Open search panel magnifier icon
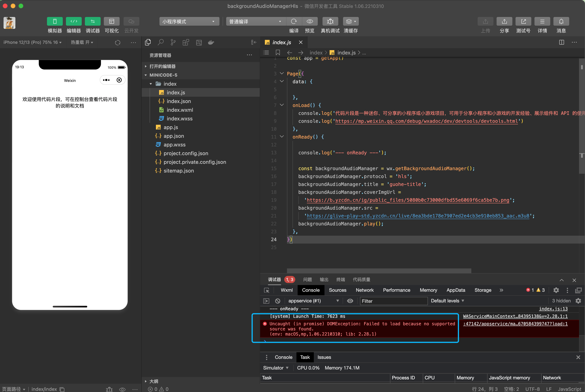Image resolution: width=585 pixels, height=392 pixels. [x=161, y=42]
